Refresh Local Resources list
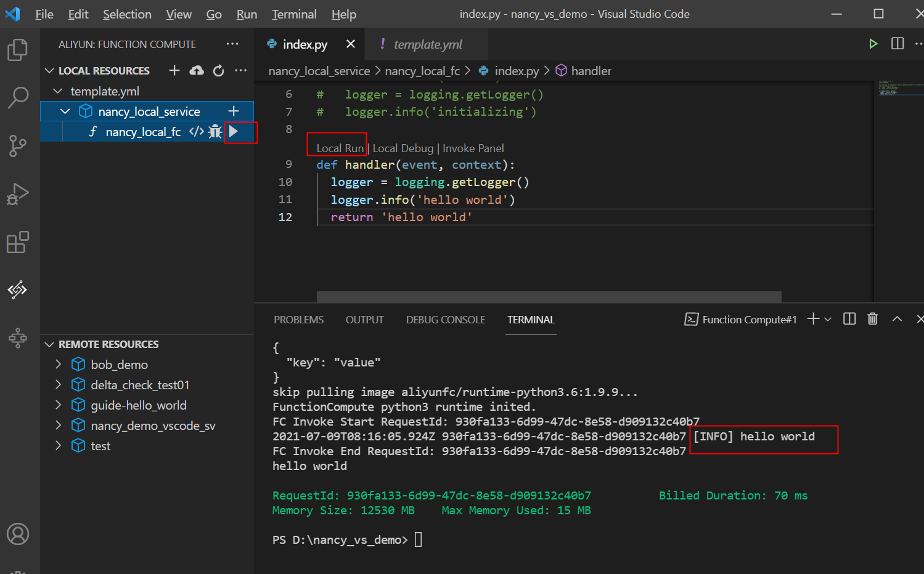924x574 pixels. click(x=218, y=71)
